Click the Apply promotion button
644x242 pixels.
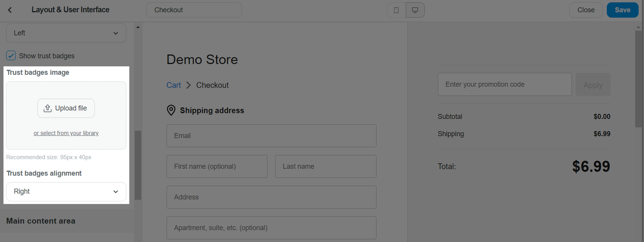[593, 84]
